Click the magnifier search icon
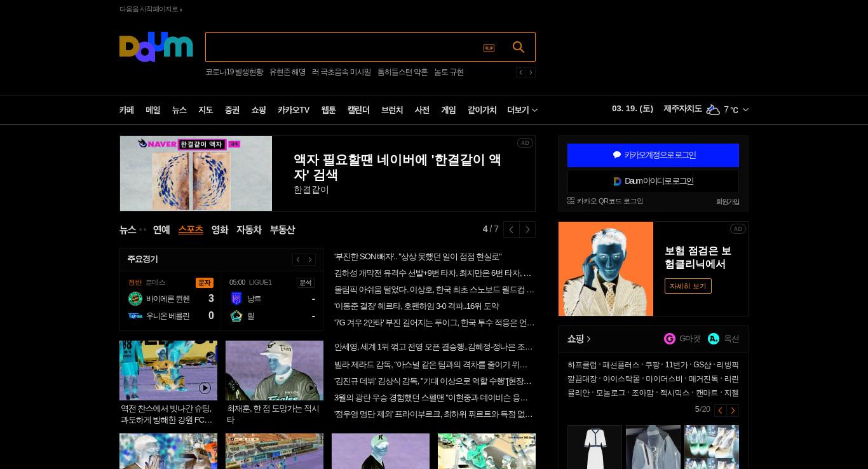The width and height of the screenshot is (868, 469). 519,47
